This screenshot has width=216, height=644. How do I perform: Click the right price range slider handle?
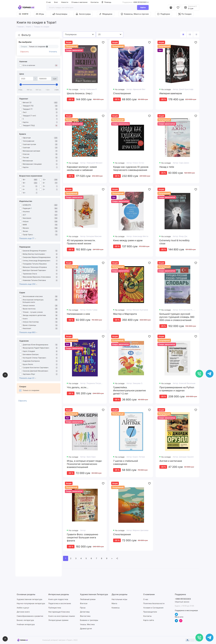[x=57, y=84]
